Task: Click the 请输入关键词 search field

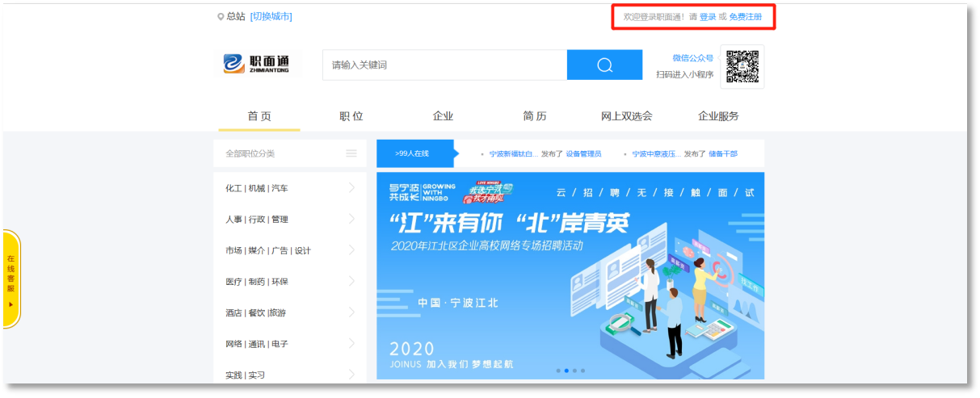Action: (444, 65)
